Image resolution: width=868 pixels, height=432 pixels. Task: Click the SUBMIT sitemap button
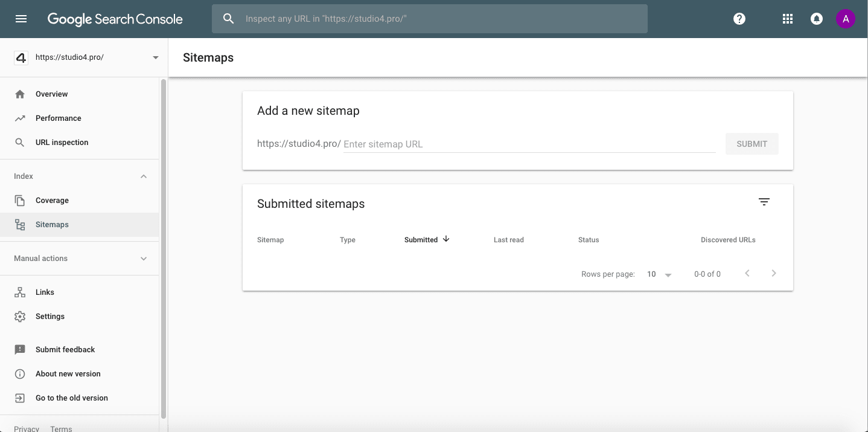click(752, 144)
